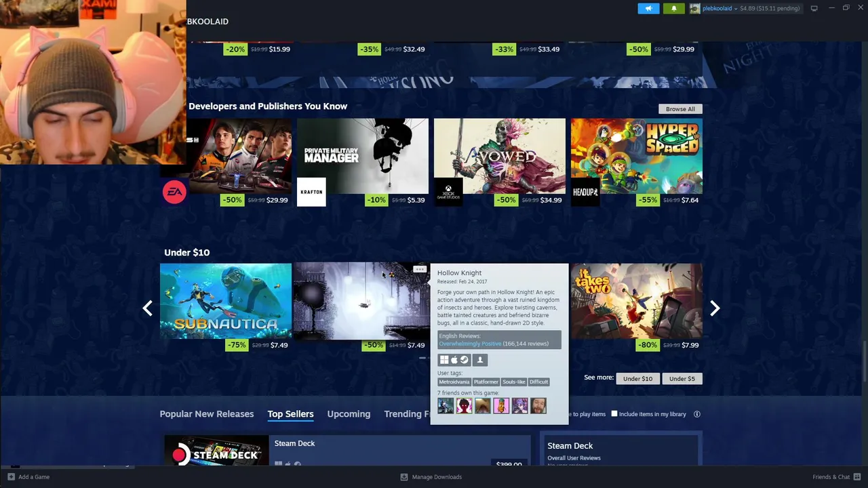See more games Under $5
Screen dimensions: 868x488
[682, 379]
